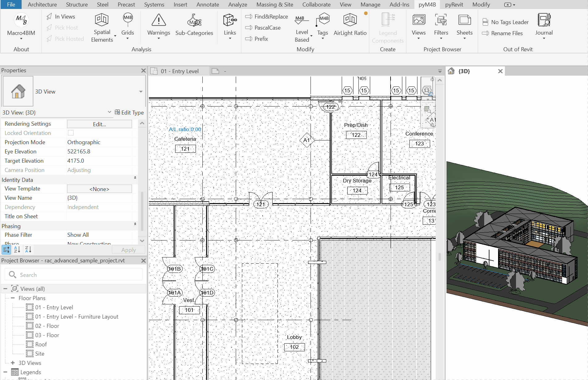Apply PascalCase modification

263,28
